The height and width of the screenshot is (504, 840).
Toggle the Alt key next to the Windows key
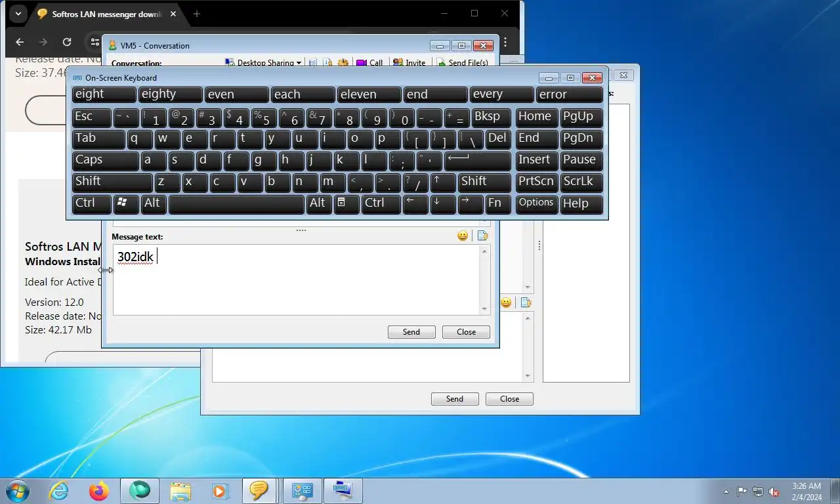click(153, 203)
